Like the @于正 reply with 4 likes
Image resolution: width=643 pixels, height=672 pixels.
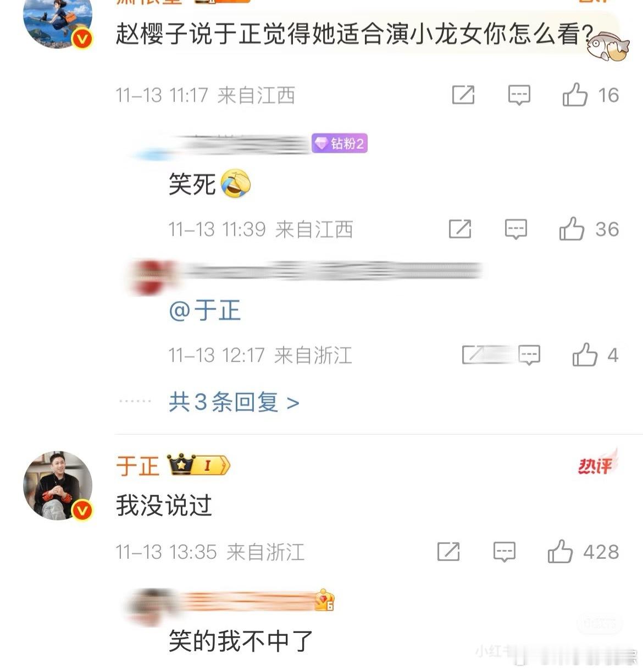coord(585,354)
